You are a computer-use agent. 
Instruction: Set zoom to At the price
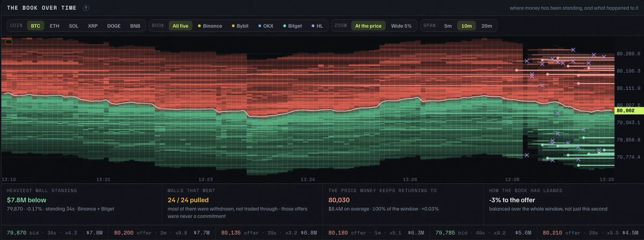368,26
